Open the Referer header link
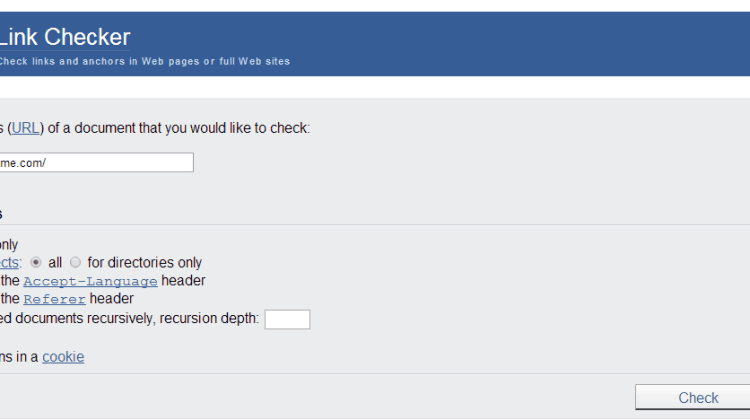This screenshot has width=750, height=420. pyautogui.click(x=55, y=299)
